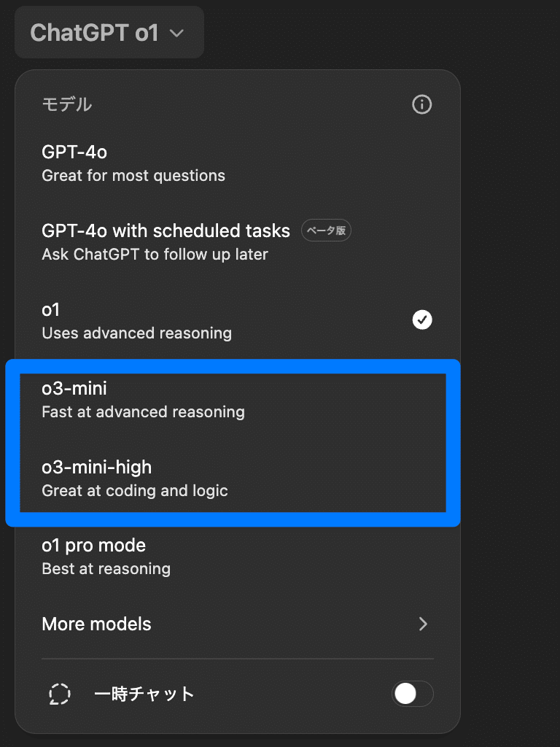Click the checkmark icon next to o1
Viewport: 560px width, 747px height.
pos(422,320)
